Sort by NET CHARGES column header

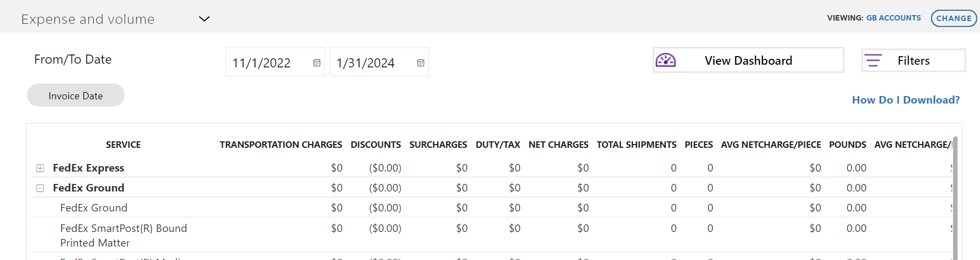click(558, 145)
